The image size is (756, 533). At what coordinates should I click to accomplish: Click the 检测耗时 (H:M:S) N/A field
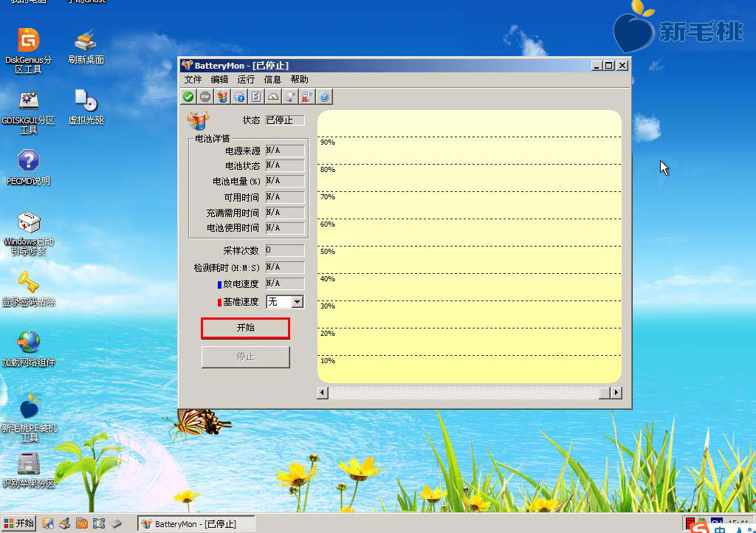[x=285, y=267]
